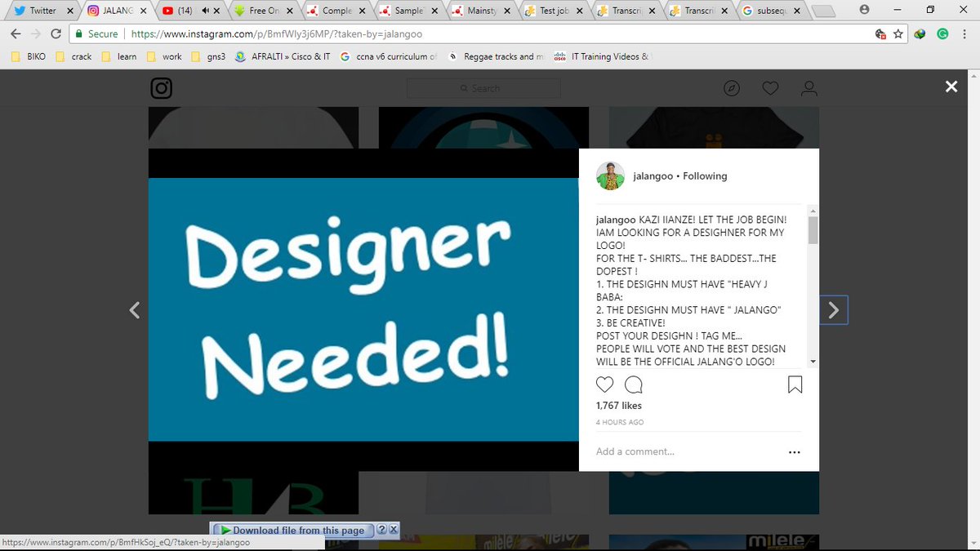Screen dimensions: 980x551
Task: Open crack bookmarks folder
Action: point(73,56)
